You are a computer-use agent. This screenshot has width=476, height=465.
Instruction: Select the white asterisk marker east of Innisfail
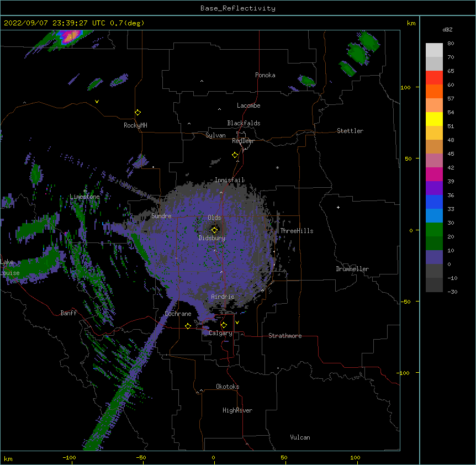click(x=277, y=167)
